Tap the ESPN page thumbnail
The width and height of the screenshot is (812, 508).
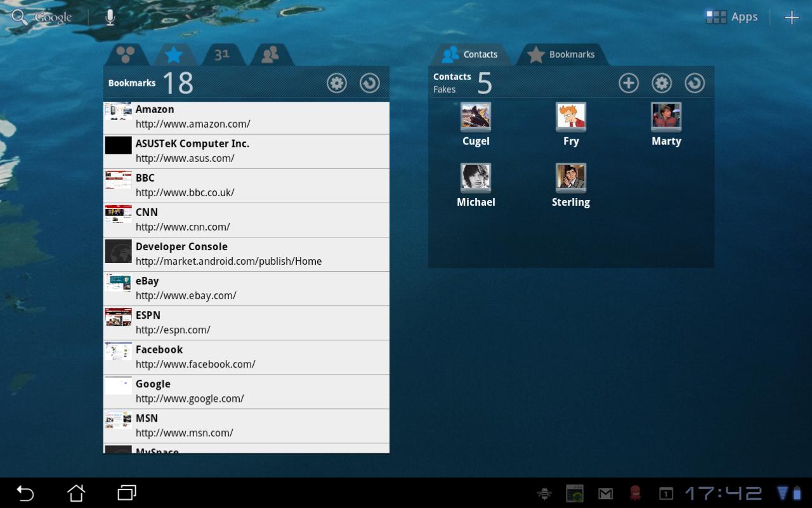(x=118, y=317)
